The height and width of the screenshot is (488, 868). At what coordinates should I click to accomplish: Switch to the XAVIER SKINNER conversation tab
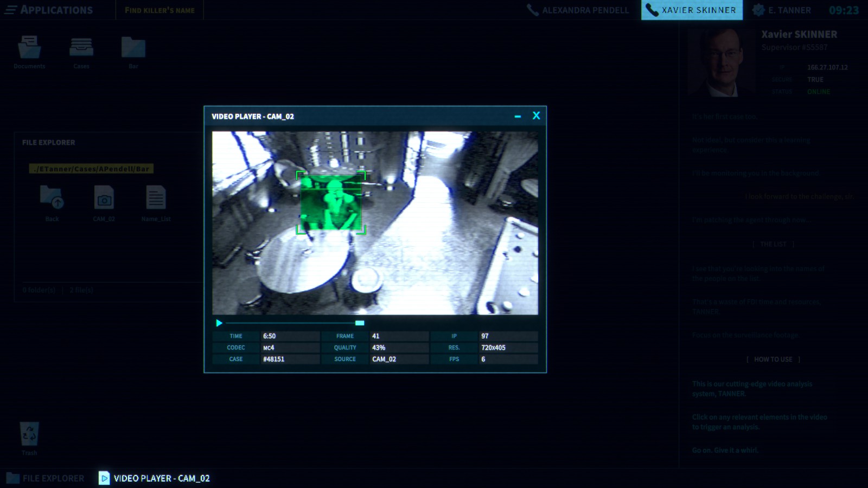point(692,9)
